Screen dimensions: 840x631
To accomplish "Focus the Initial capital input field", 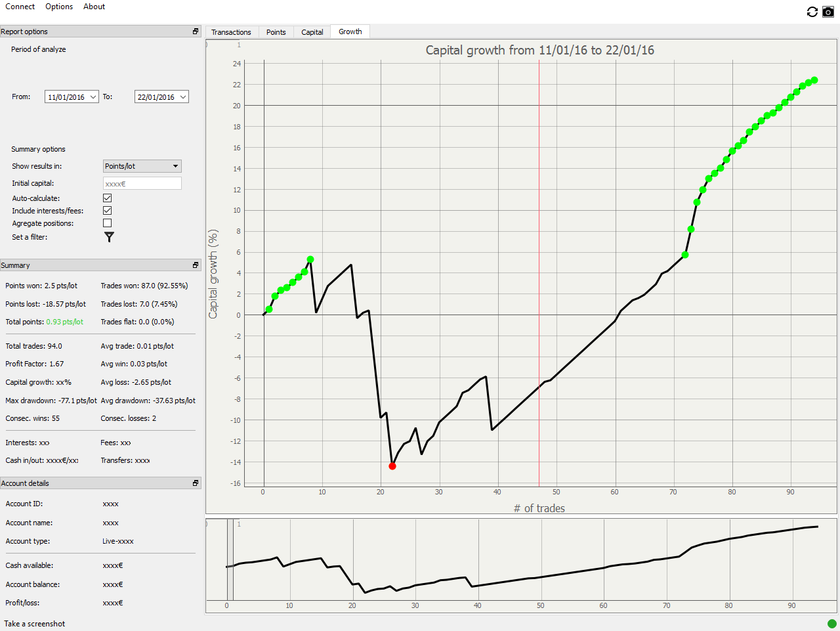I will pyautogui.click(x=142, y=183).
